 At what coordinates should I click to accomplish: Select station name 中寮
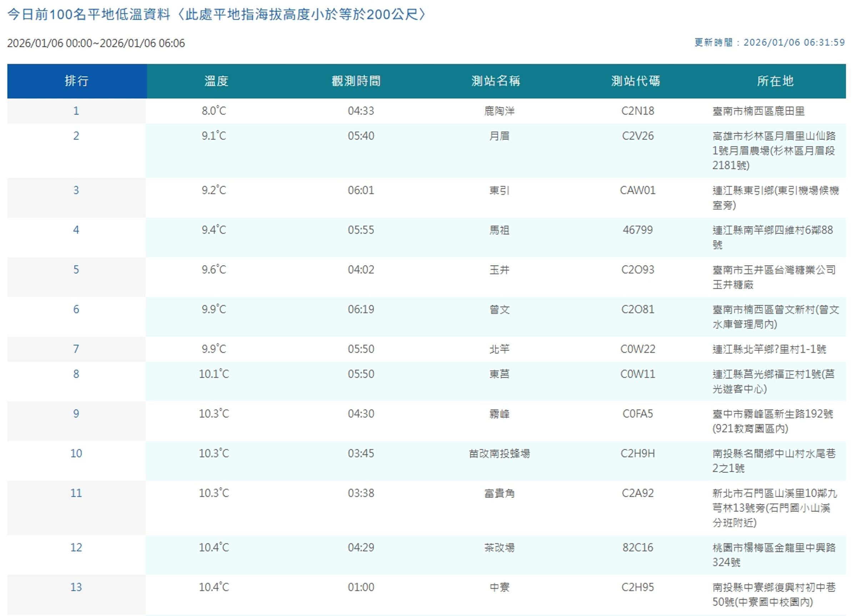499,587
